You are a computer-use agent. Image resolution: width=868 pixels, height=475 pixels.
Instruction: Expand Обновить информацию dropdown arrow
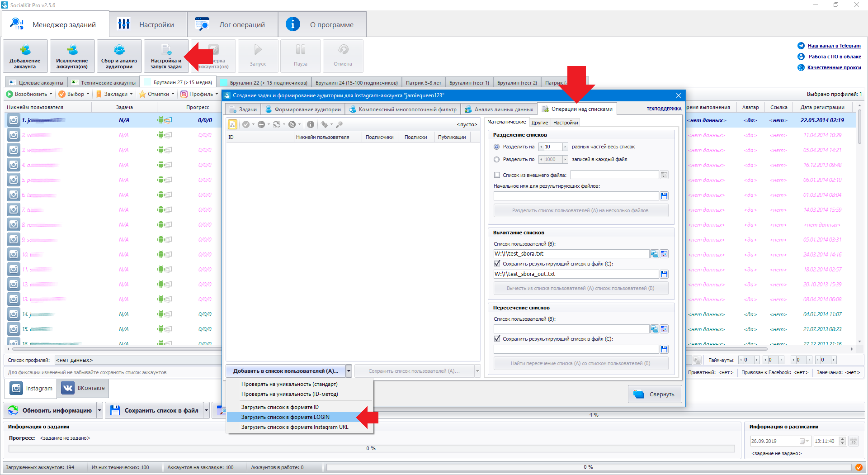click(100, 411)
